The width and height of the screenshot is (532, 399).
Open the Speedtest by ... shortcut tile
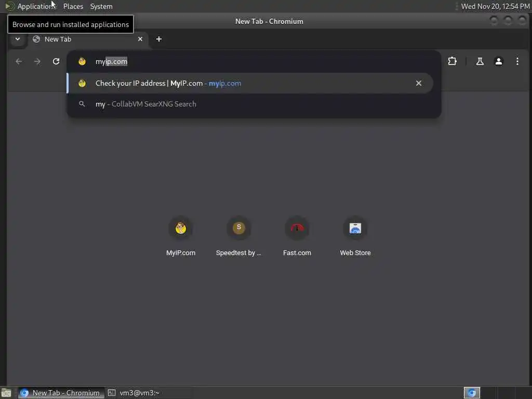pyautogui.click(x=239, y=237)
